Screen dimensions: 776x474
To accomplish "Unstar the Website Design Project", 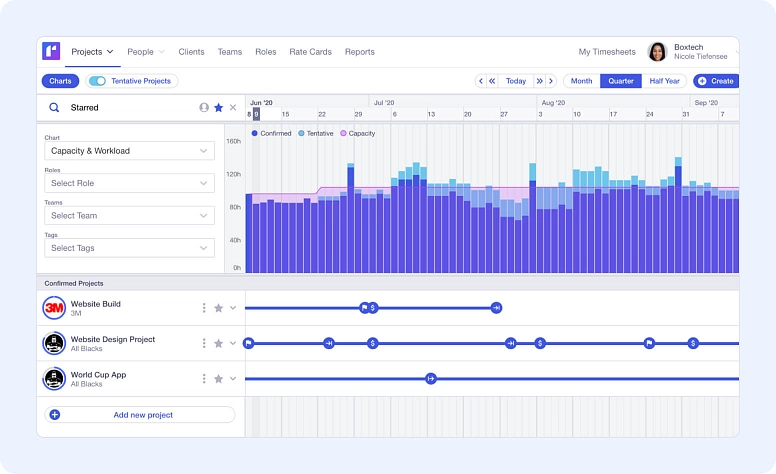I will 218,343.
